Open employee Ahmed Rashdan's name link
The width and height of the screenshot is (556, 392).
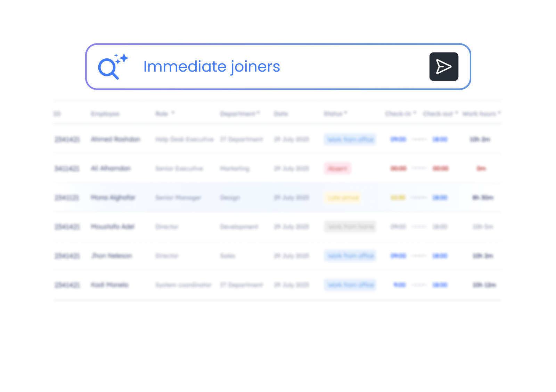(115, 139)
